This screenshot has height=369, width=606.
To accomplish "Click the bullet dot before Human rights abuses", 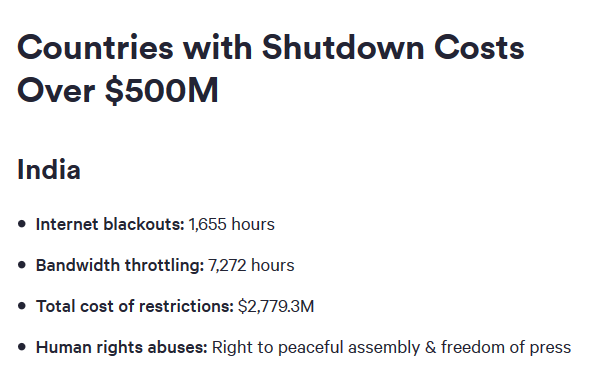I will (22, 347).
